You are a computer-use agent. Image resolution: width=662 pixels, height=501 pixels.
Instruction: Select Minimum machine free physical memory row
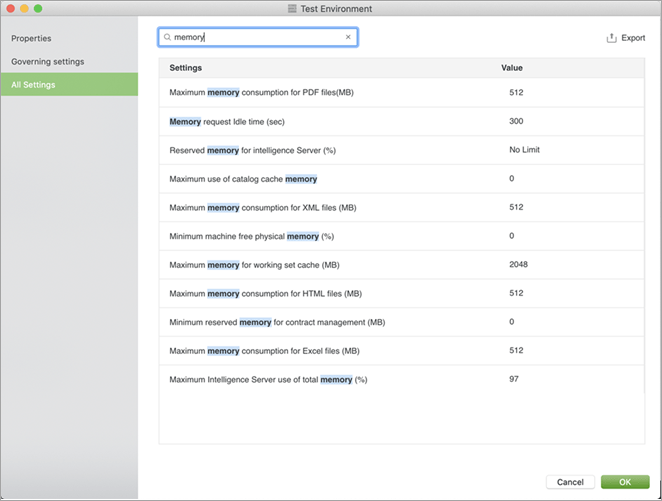251,236
